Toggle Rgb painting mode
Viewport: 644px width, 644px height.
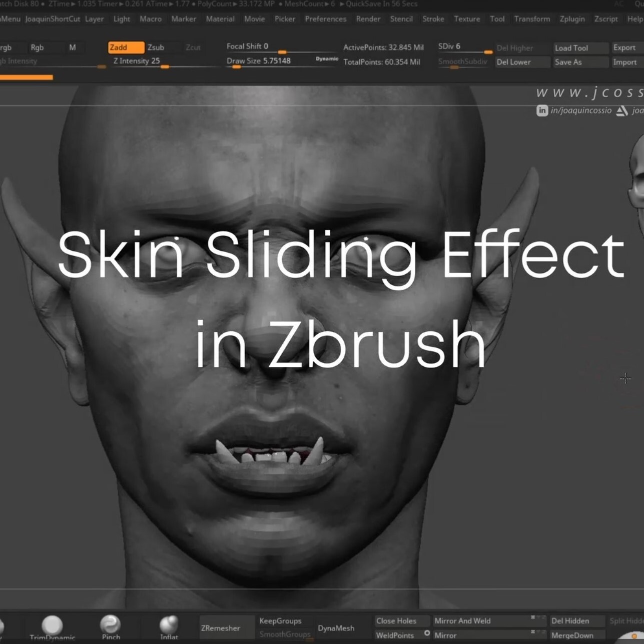click(37, 47)
